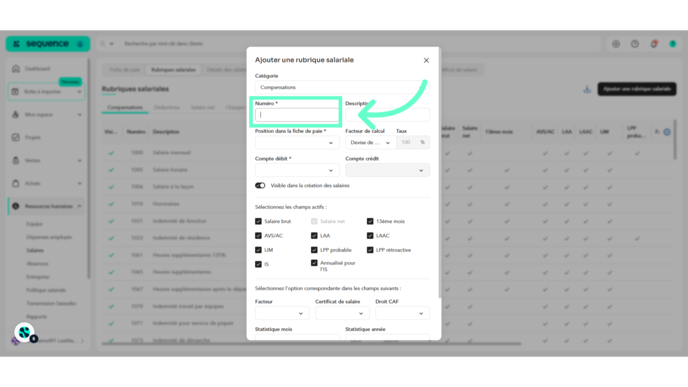Click the green user avatar at top right
This screenshot has width=688, height=387.
click(x=673, y=44)
